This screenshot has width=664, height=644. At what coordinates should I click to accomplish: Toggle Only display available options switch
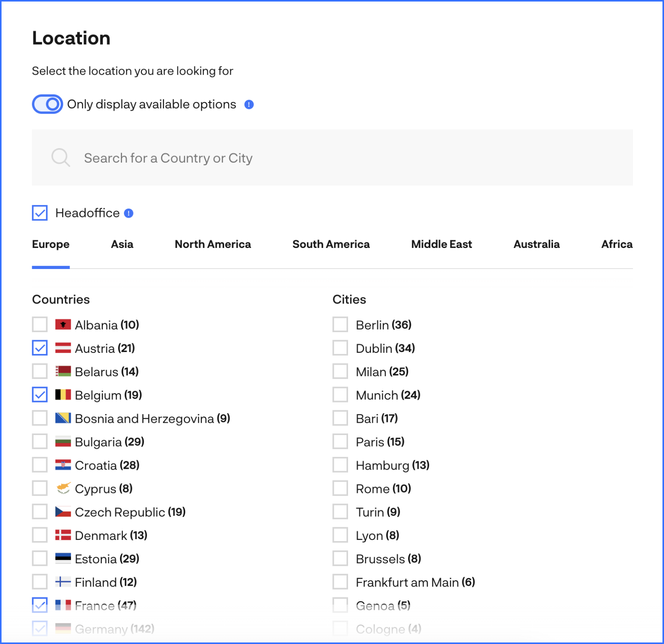pos(47,104)
